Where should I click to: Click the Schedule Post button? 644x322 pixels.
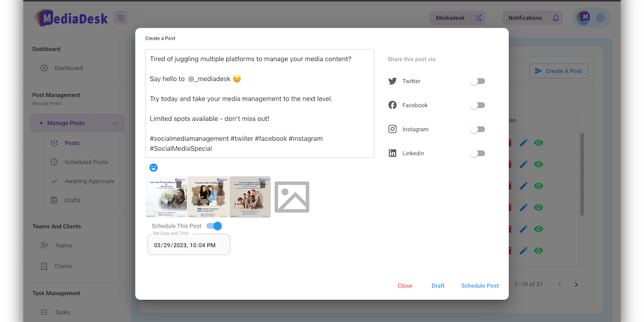480,286
